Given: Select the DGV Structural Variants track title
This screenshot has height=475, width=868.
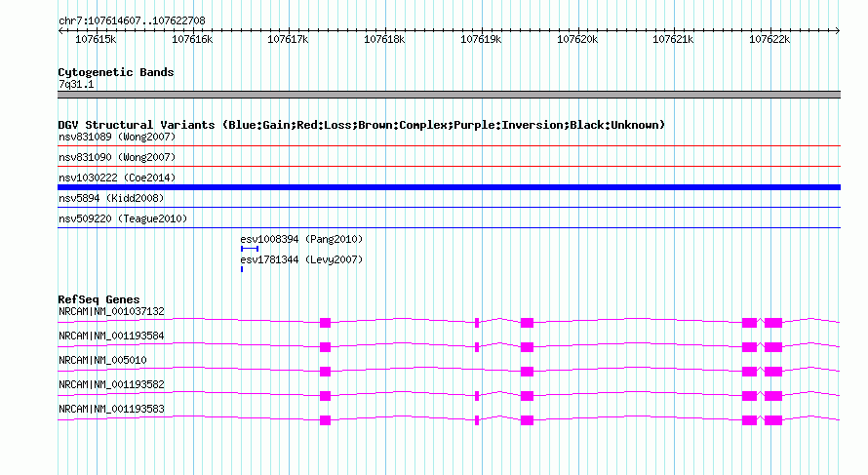Looking at the screenshot, I should tap(362, 125).
